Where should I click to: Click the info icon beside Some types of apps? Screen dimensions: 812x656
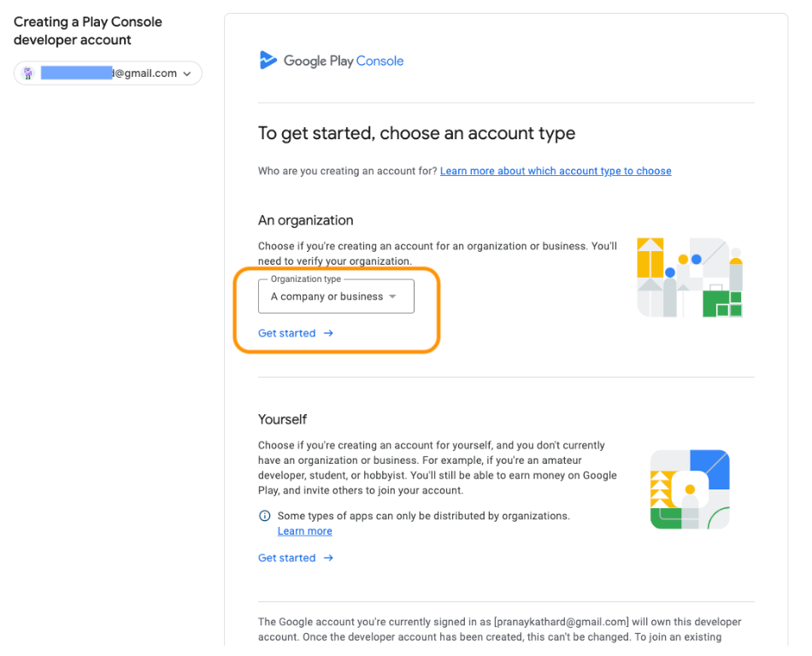click(265, 516)
